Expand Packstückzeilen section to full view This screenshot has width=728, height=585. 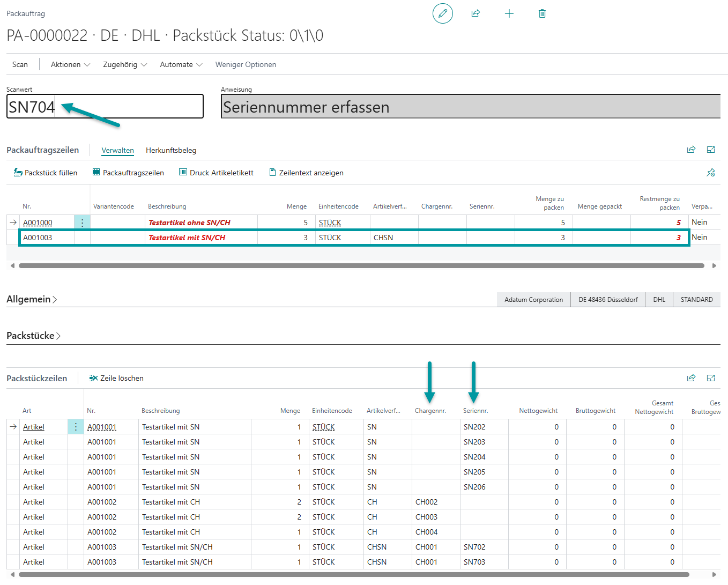tap(711, 378)
